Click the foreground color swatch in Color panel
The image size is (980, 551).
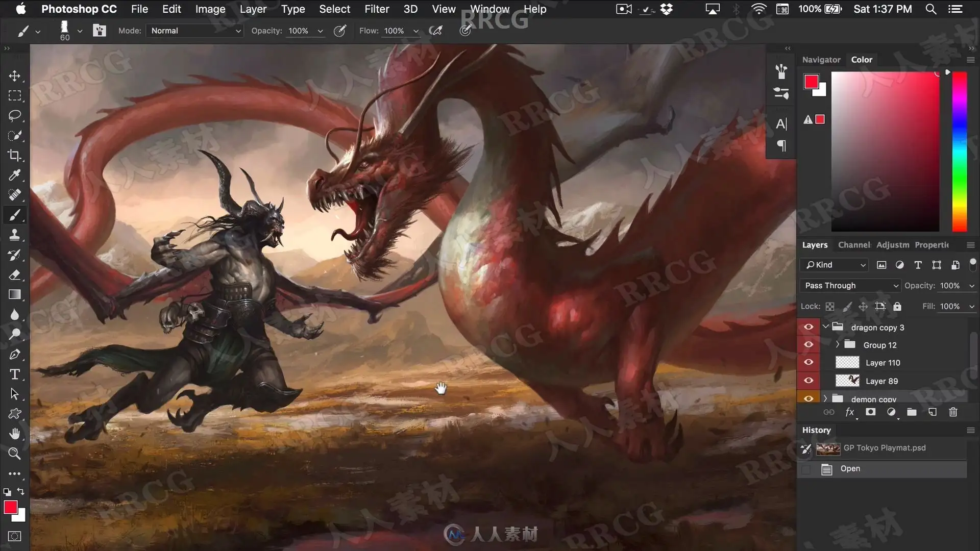811,82
